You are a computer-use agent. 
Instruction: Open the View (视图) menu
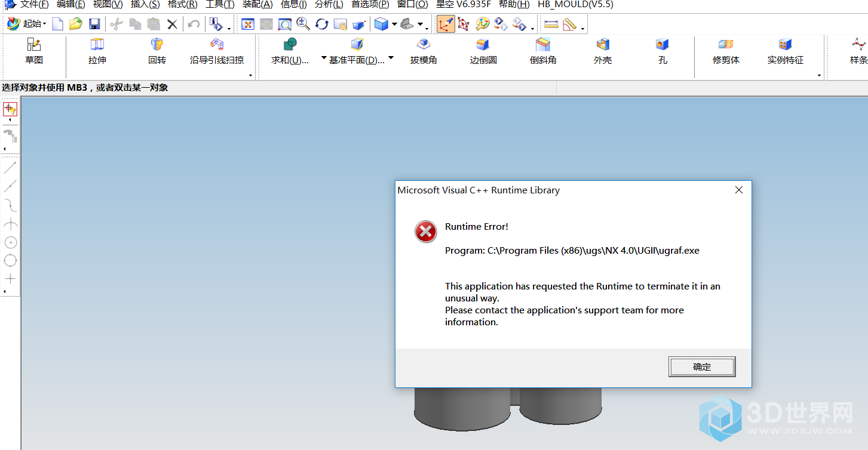tap(108, 5)
